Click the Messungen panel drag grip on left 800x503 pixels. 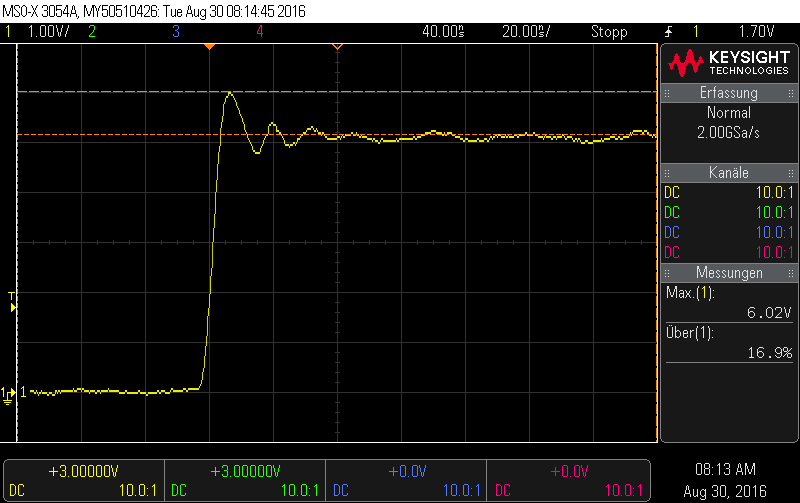pyautogui.click(x=667, y=273)
